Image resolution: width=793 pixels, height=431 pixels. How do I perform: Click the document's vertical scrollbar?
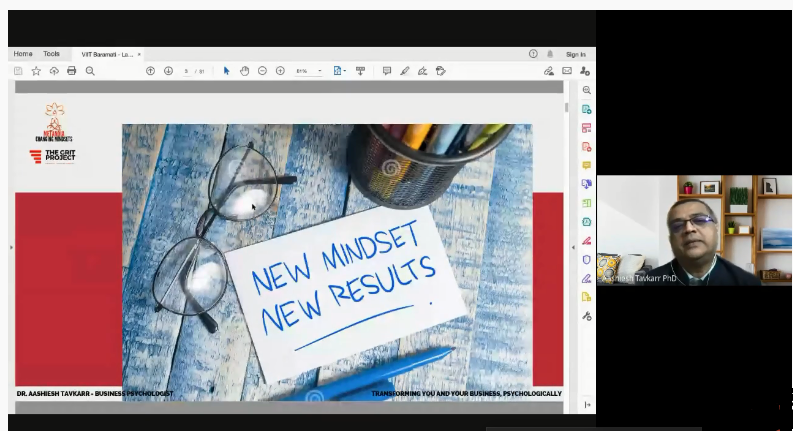coord(567,106)
